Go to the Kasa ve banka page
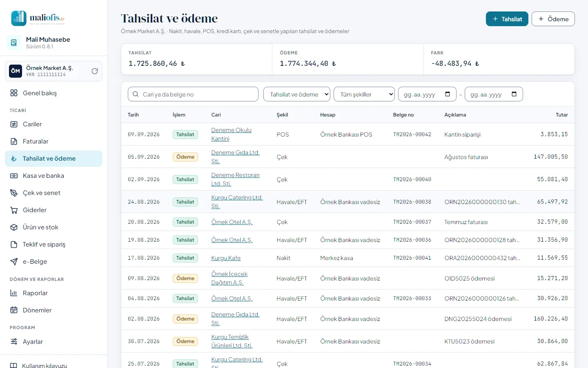Screen dimensions: 588x368 point(53,176)
